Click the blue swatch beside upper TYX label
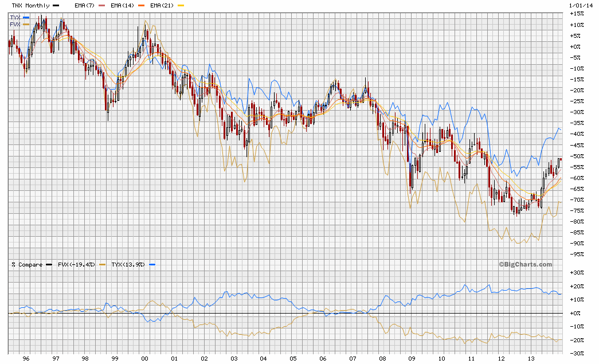Screen dimensions: 599x364 tap(26, 18)
